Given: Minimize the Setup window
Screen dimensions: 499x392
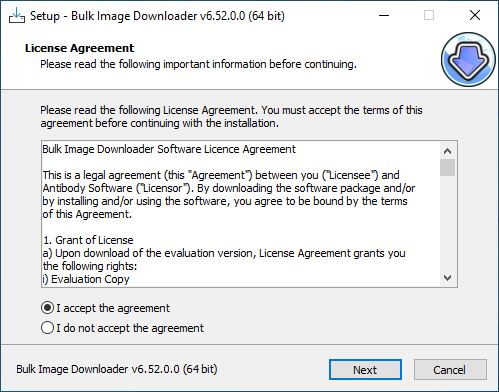Looking at the screenshot, I should [384, 15].
